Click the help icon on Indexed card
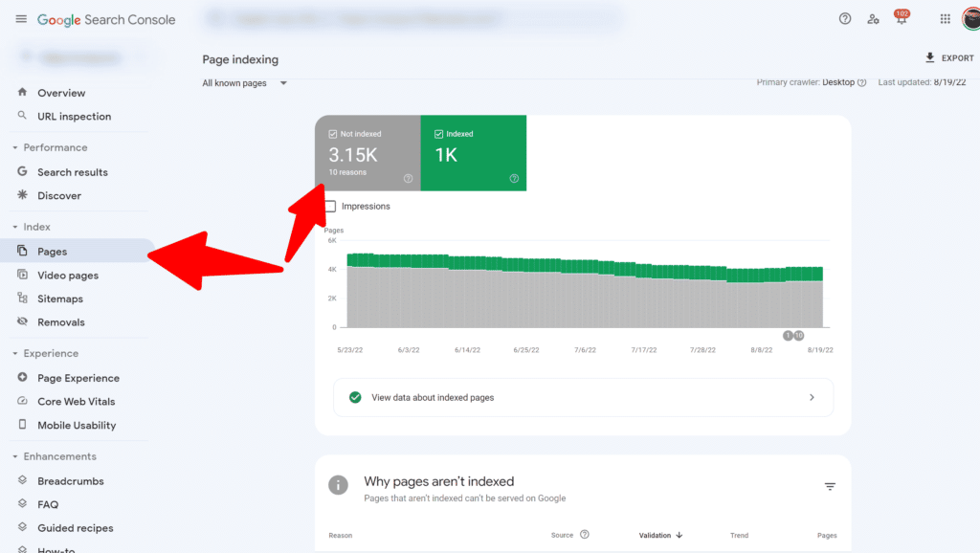This screenshot has width=980, height=553. pos(514,179)
